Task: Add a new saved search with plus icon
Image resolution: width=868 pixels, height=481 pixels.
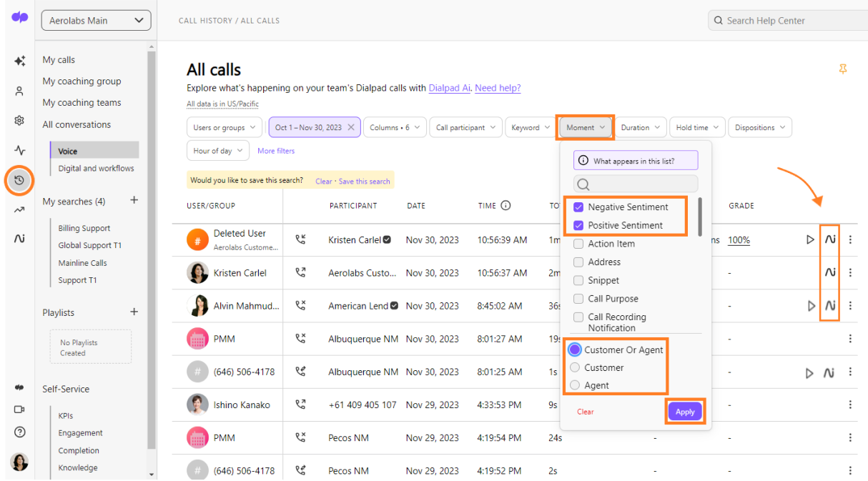Action: 134,201
